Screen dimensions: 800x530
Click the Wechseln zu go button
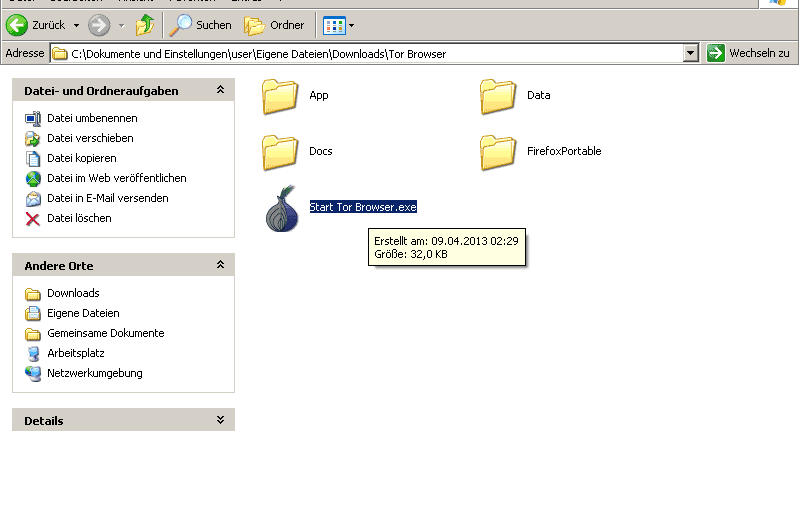(x=748, y=53)
